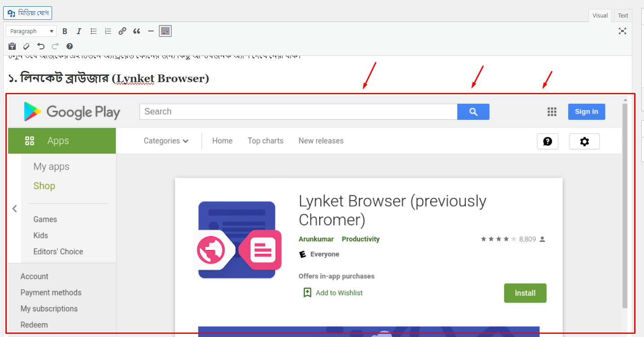This screenshot has width=644, height=337.
Task: Open the Top charts tab
Action: tap(265, 141)
